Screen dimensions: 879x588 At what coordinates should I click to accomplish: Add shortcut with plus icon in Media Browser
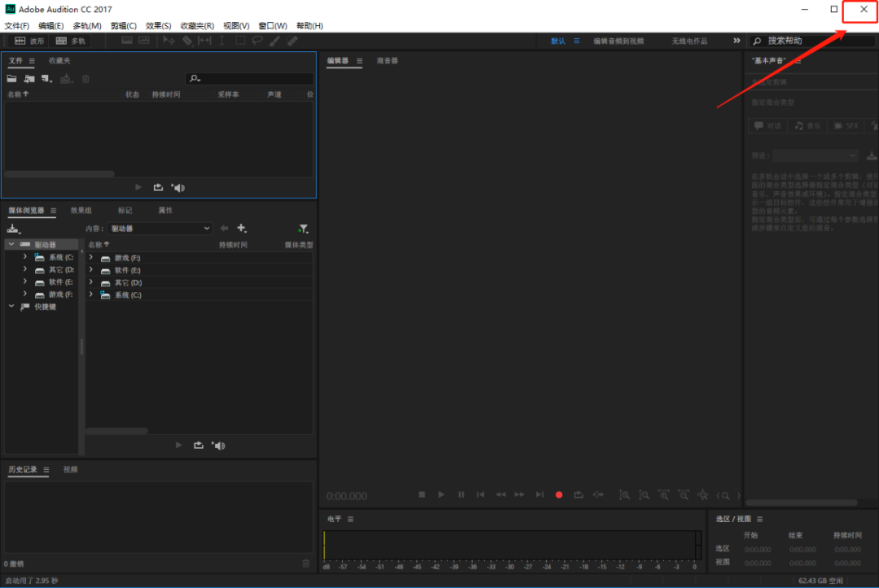[x=242, y=228]
